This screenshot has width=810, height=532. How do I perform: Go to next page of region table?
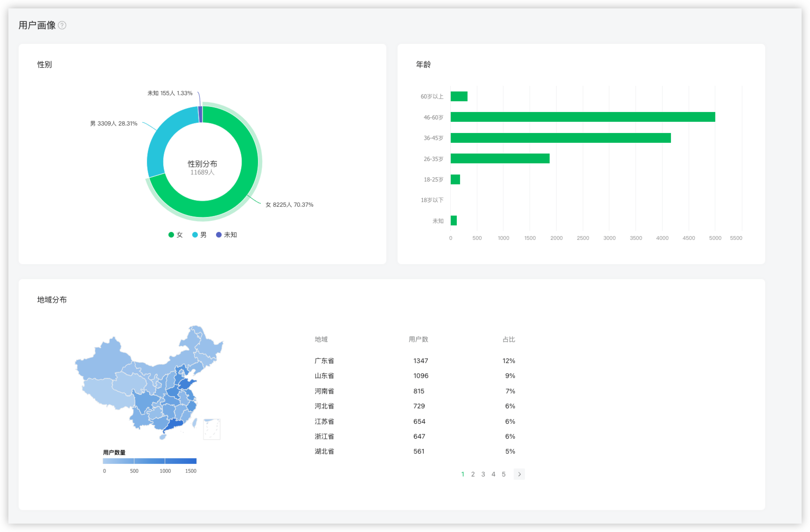[519, 474]
